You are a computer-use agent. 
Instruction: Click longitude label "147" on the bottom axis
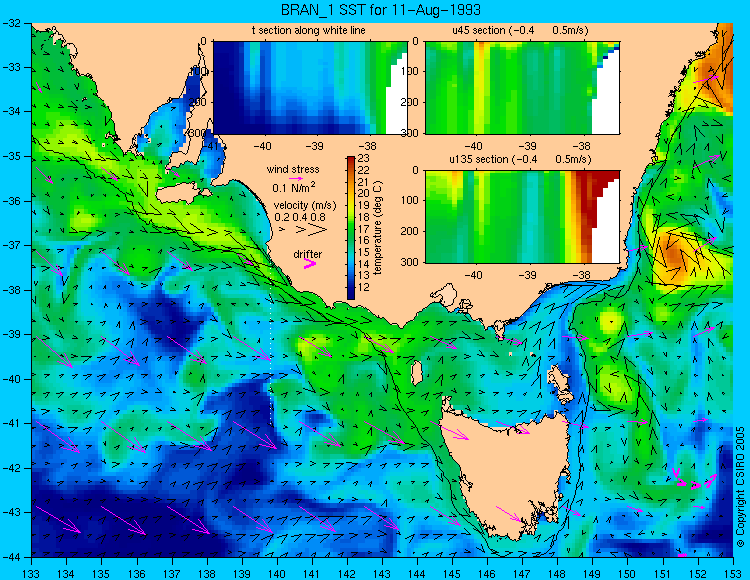point(522,574)
